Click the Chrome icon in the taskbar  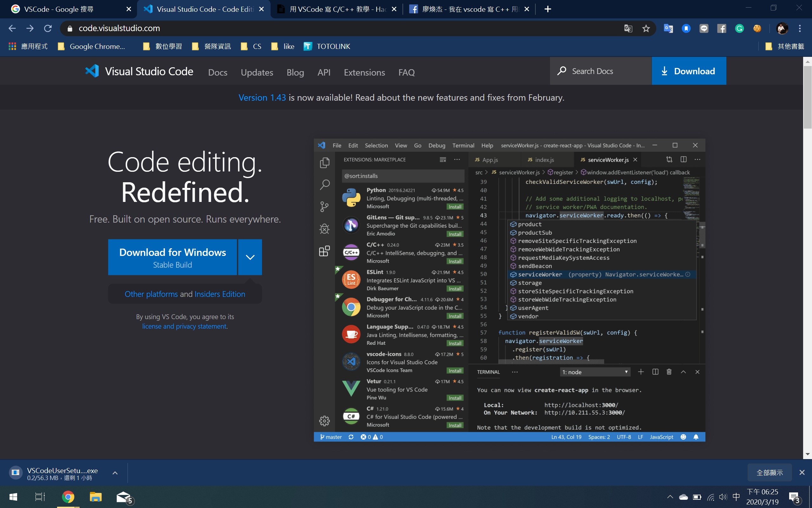click(68, 497)
